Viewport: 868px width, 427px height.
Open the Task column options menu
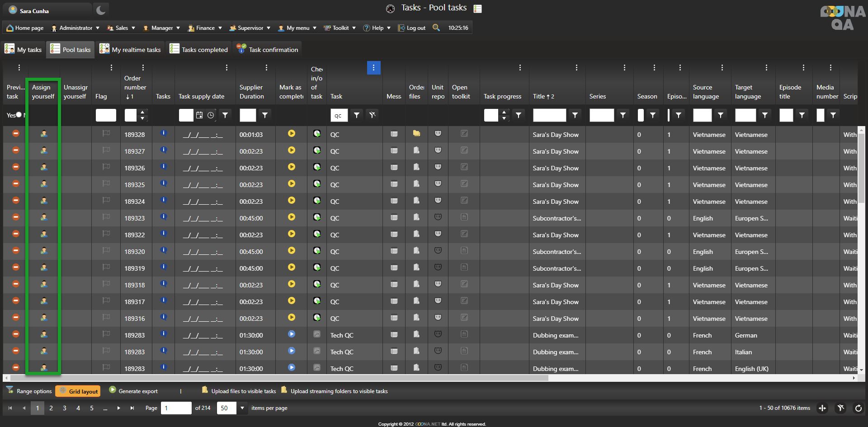[373, 68]
